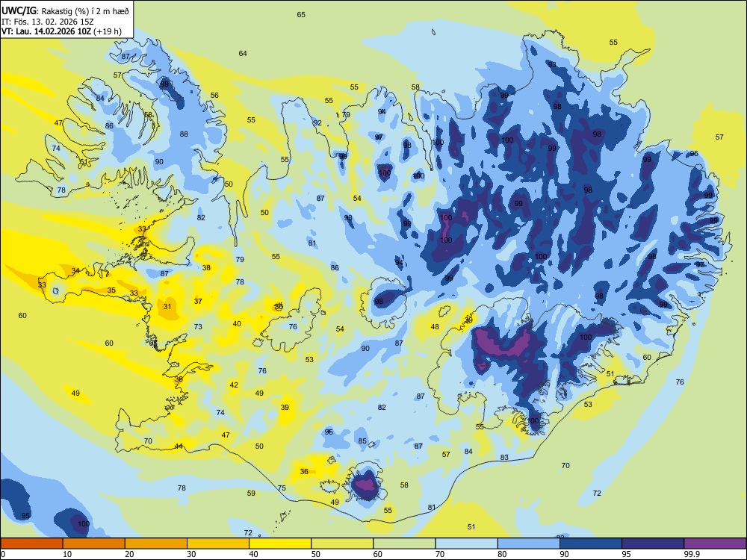The image size is (747, 560).
Task: Click the map value "38"
Action: pyautogui.click(x=206, y=267)
